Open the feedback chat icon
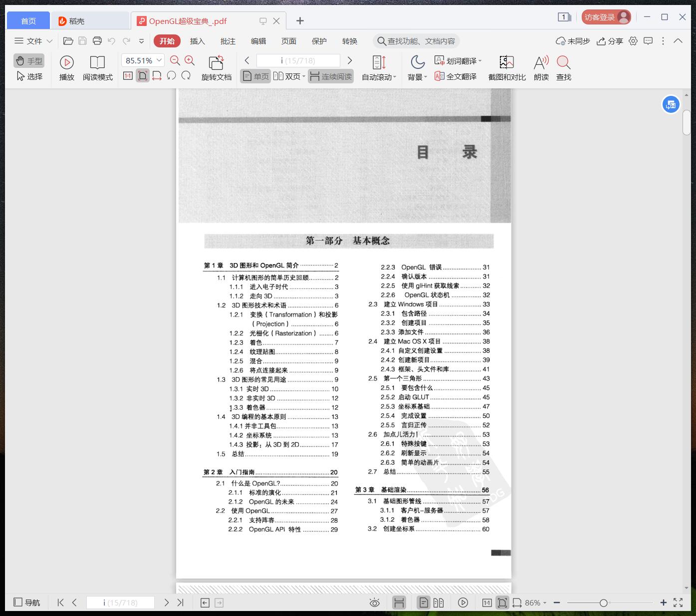 (648, 41)
